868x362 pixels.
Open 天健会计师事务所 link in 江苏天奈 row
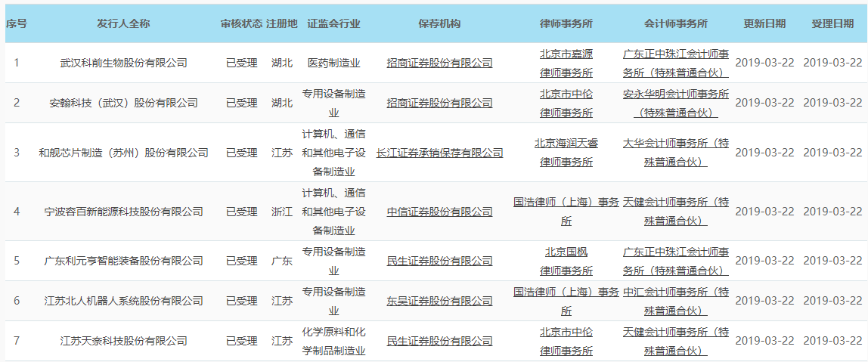coord(676,341)
